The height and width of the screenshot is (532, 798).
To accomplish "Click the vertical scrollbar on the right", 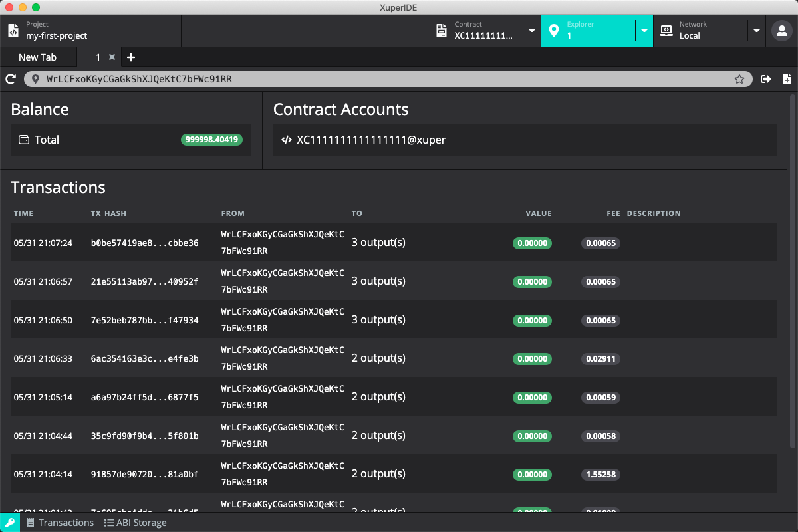I will click(x=792, y=271).
